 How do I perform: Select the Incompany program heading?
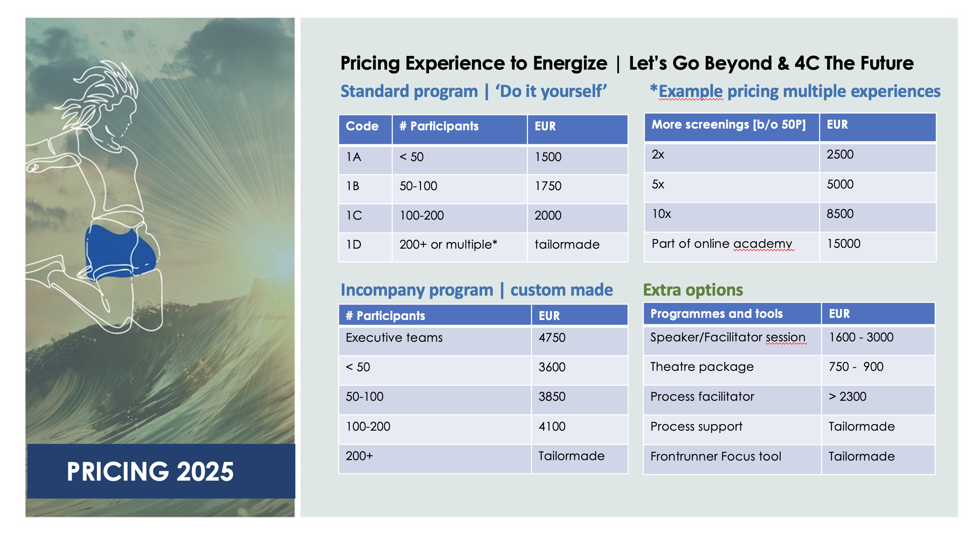pyautogui.click(x=476, y=290)
